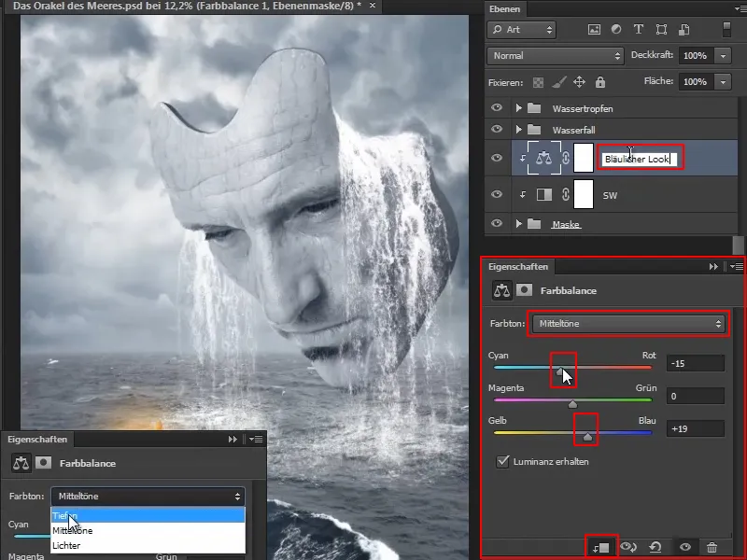Screen dimensions: 747x560
Task: Toggle visibility of Bläulicher Look layer
Action: pyautogui.click(x=497, y=158)
